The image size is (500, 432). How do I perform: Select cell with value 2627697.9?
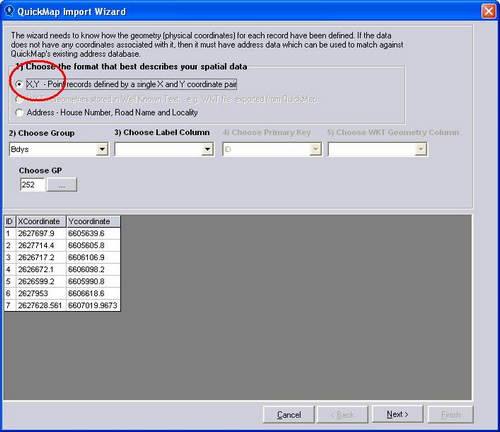click(x=41, y=233)
